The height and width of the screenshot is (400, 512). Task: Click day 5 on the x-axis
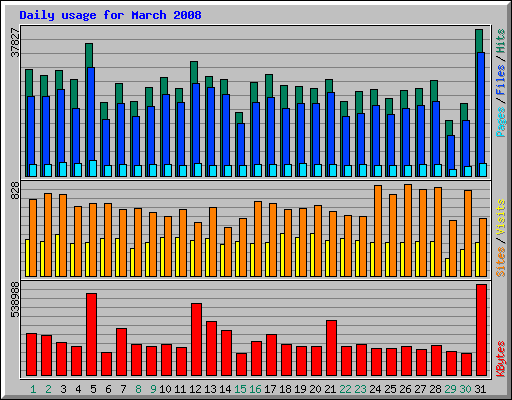tap(93, 389)
